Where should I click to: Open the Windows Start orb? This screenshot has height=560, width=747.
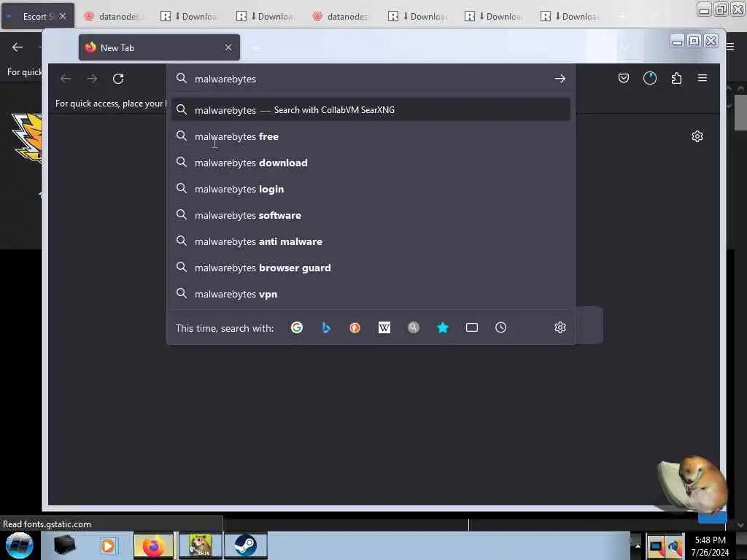pyautogui.click(x=20, y=545)
